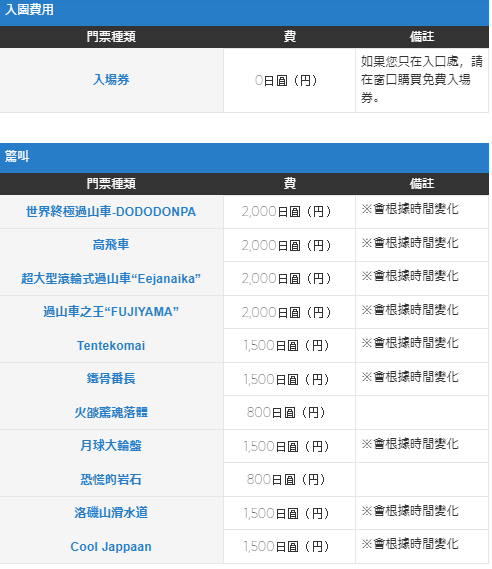This screenshot has height=569, width=492.
Task: Click the 800日圓 price in the row below 鐵骨番長
Action: (x=286, y=412)
